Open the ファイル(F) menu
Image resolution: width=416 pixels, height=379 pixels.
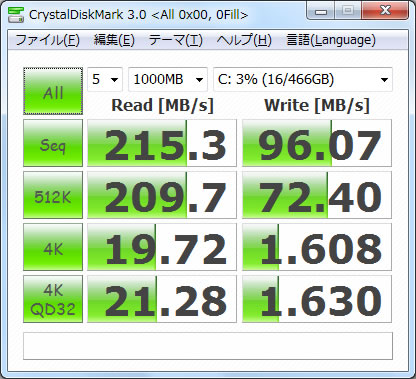click(47, 40)
